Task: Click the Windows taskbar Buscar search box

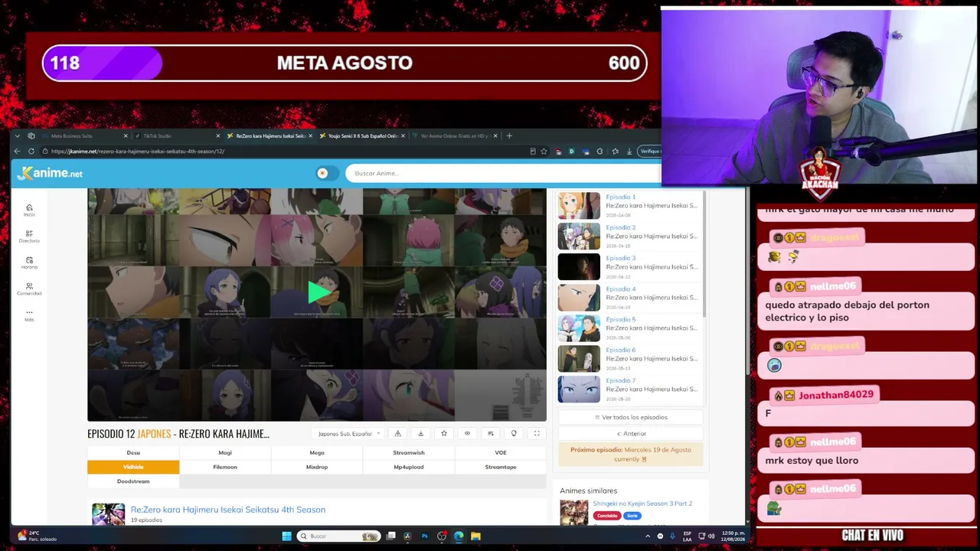Action: pos(338,536)
